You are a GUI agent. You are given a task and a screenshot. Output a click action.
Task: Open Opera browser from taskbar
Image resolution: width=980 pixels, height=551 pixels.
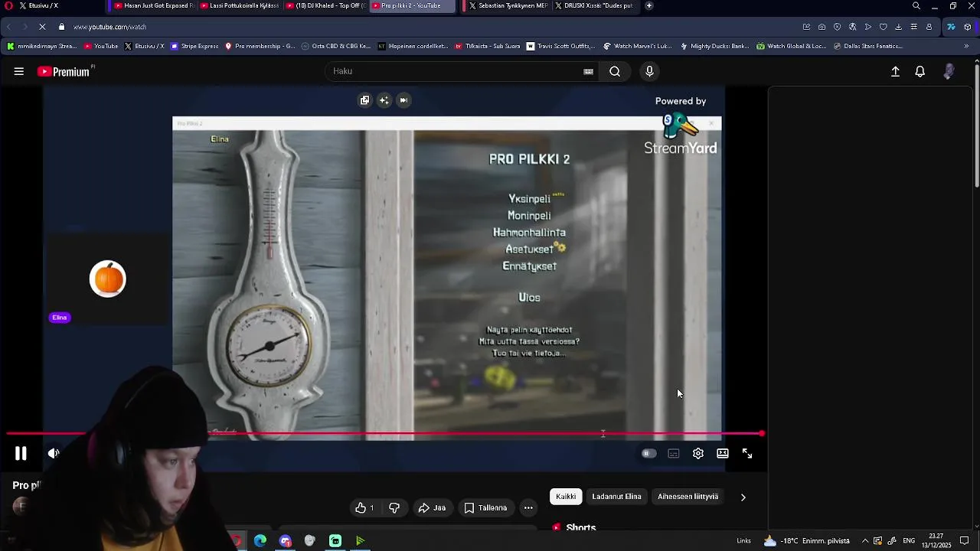click(x=236, y=541)
